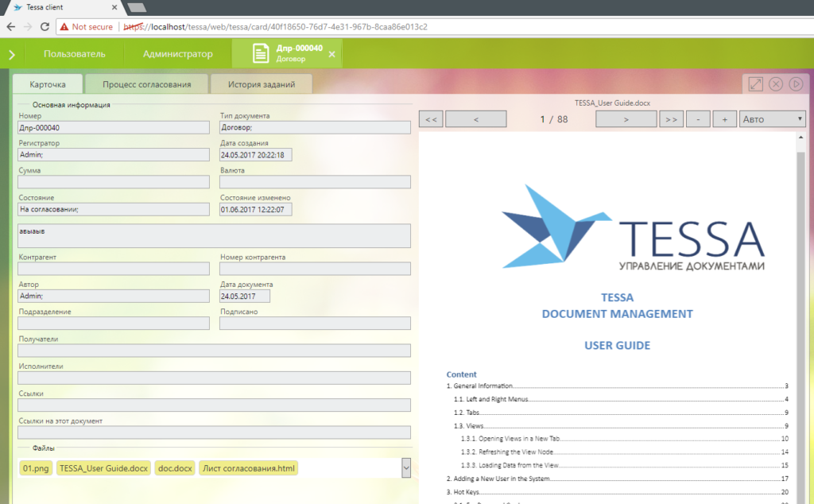Zoom in preview with plus button
The width and height of the screenshot is (814, 504).
pyautogui.click(x=724, y=119)
